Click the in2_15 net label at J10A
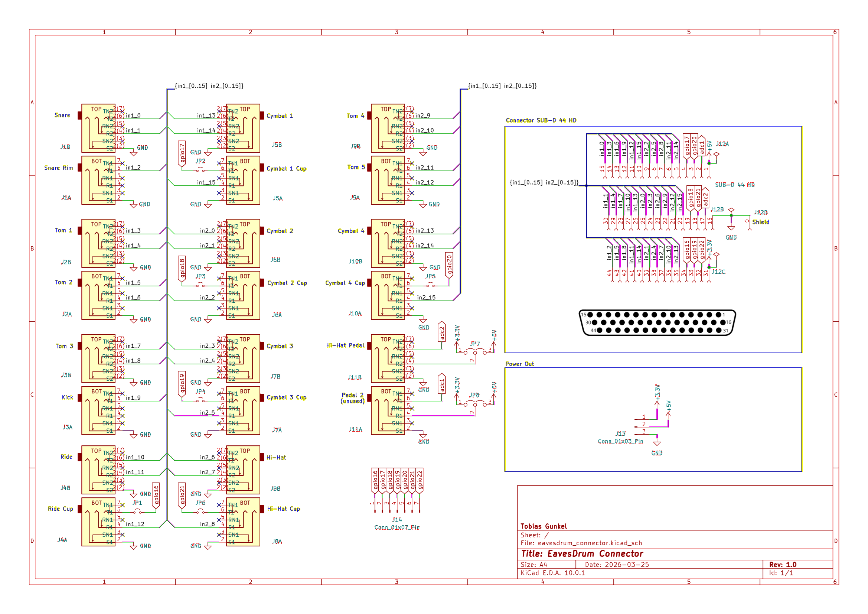 coord(426,298)
